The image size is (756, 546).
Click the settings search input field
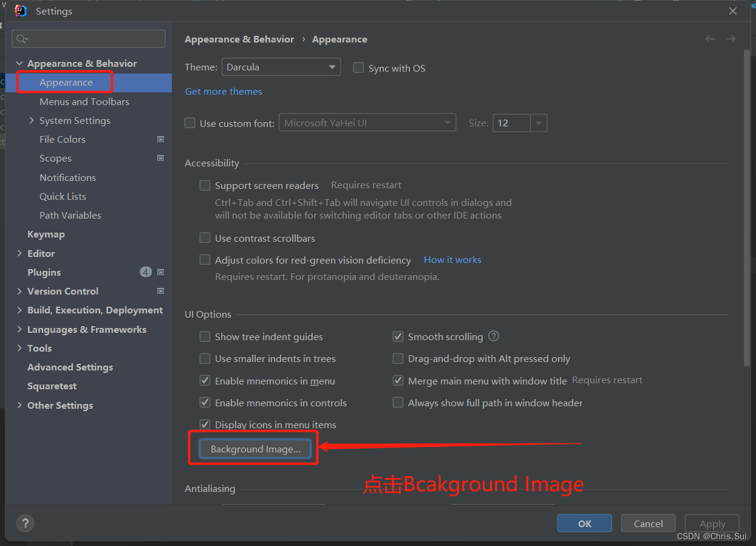pos(89,39)
